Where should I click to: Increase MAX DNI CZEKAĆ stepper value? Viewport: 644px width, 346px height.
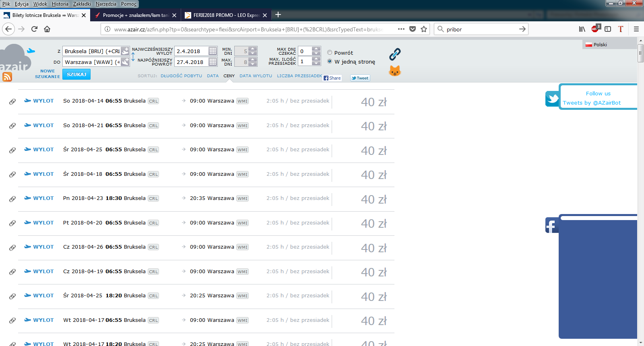[x=316, y=49]
